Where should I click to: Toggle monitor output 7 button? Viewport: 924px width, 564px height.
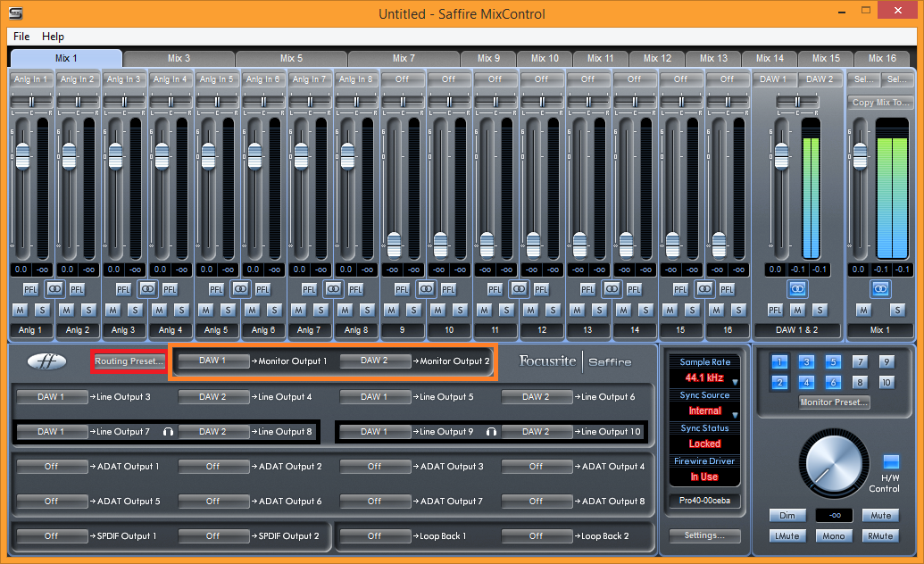[x=860, y=361]
